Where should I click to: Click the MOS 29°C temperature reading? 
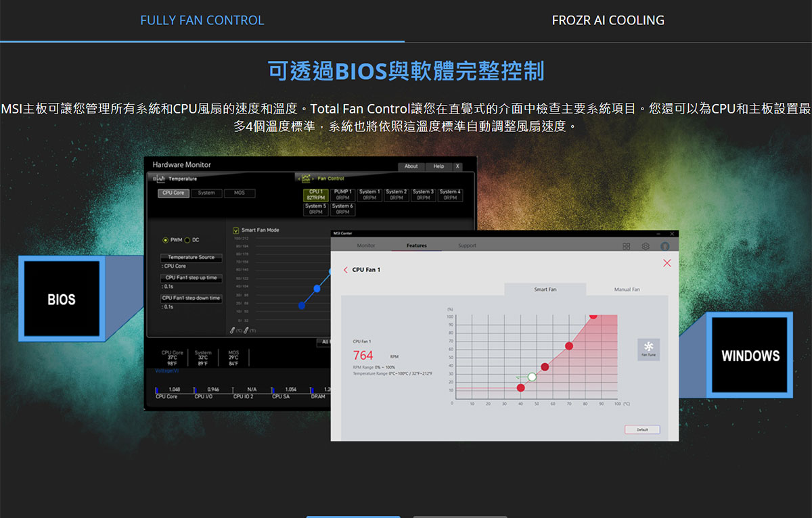(233, 358)
